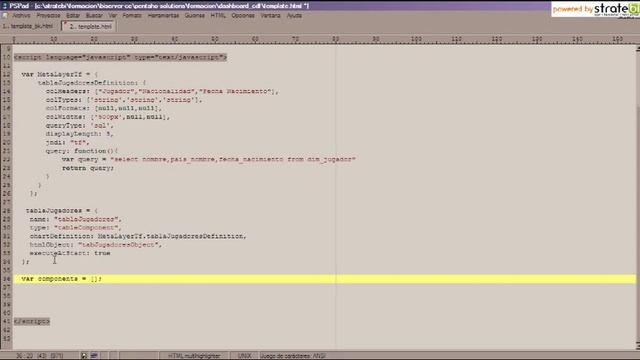640x360 pixels.
Task: Open the Opciones menu
Action: tap(243, 16)
